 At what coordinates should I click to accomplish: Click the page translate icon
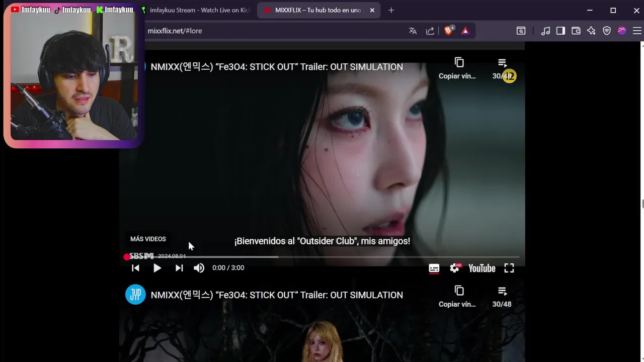coord(413,31)
